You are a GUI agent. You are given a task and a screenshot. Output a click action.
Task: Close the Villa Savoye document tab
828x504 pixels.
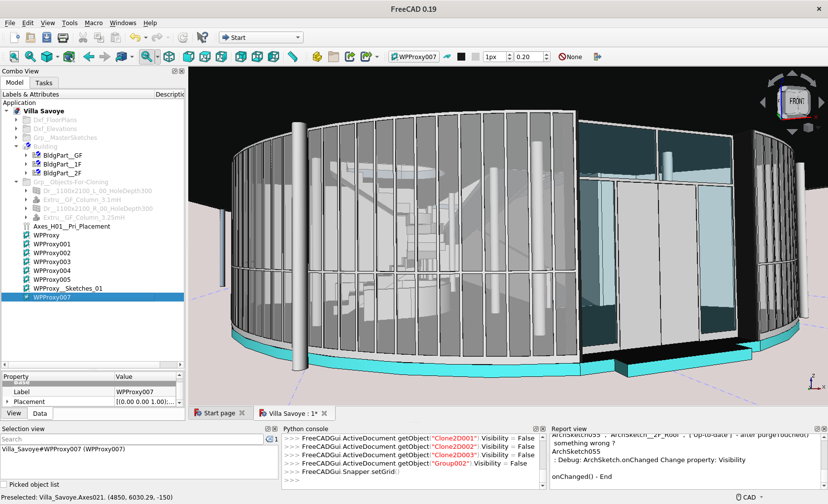(324, 413)
